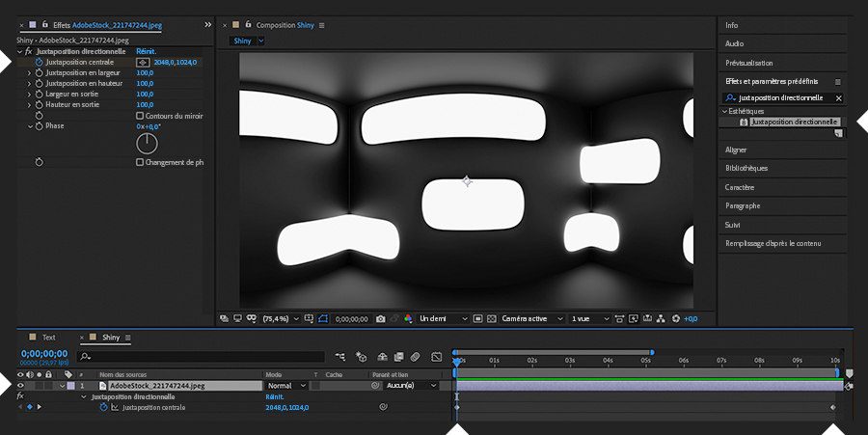Enable the Changement de phase checkbox
The height and width of the screenshot is (435, 868).
pos(140,162)
